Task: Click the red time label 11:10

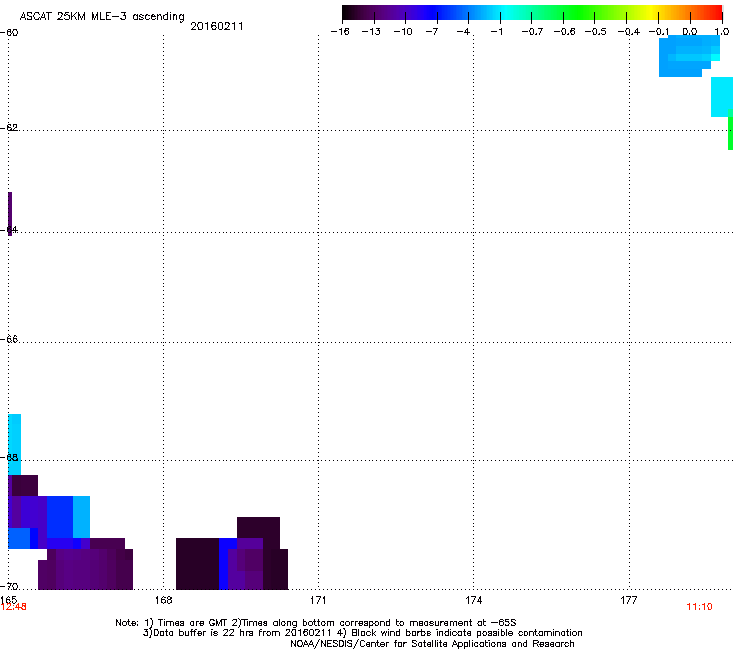Action: coord(699,607)
